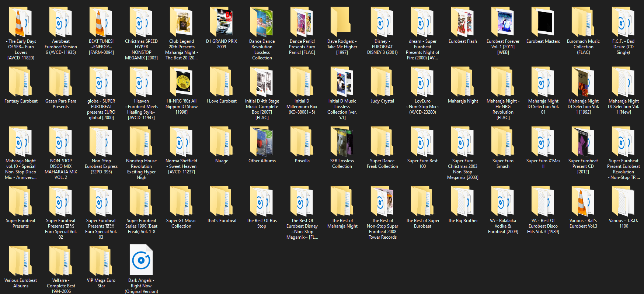Click the 'That's Eurobeat' folder name

[222, 221]
